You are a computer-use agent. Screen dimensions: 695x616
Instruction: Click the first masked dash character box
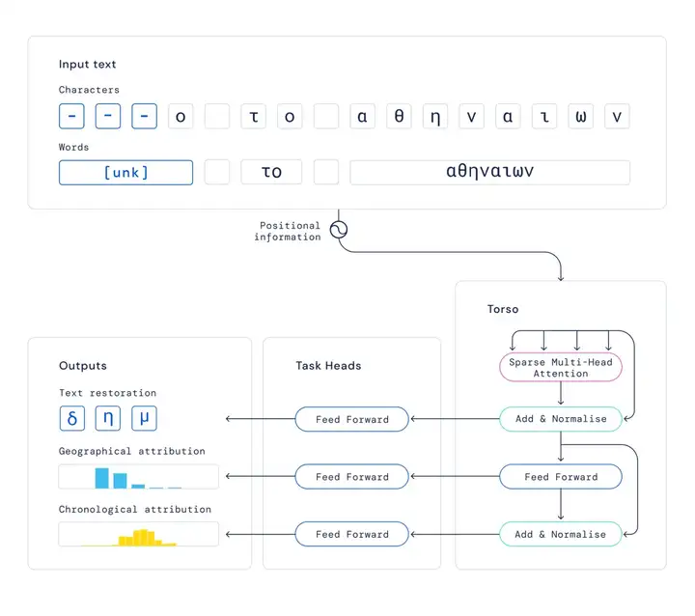click(71, 116)
